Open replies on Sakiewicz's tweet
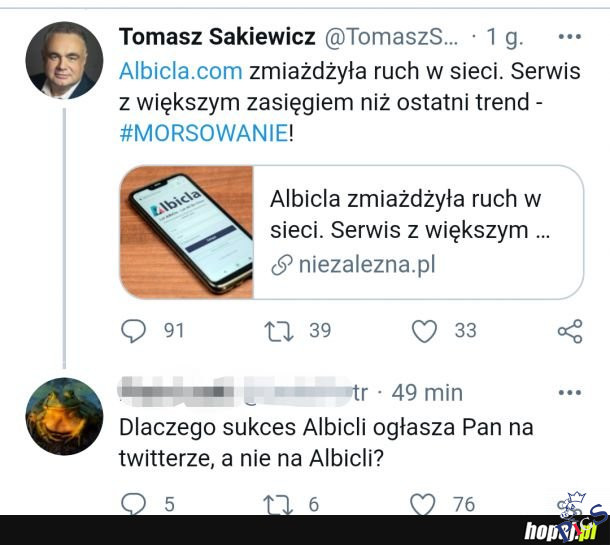Viewport: 610px width, 545px height. pyautogui.click(x=133, y=331)
